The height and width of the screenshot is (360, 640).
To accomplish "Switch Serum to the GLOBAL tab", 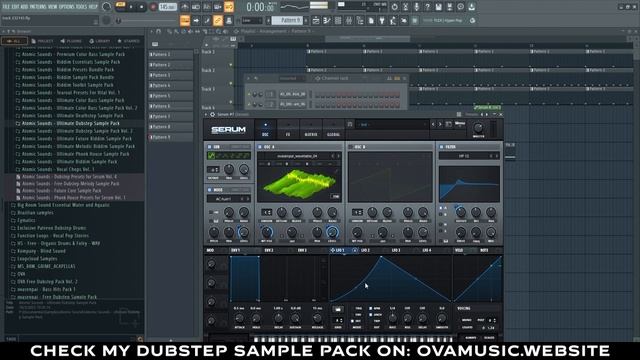I will point(333,129).
